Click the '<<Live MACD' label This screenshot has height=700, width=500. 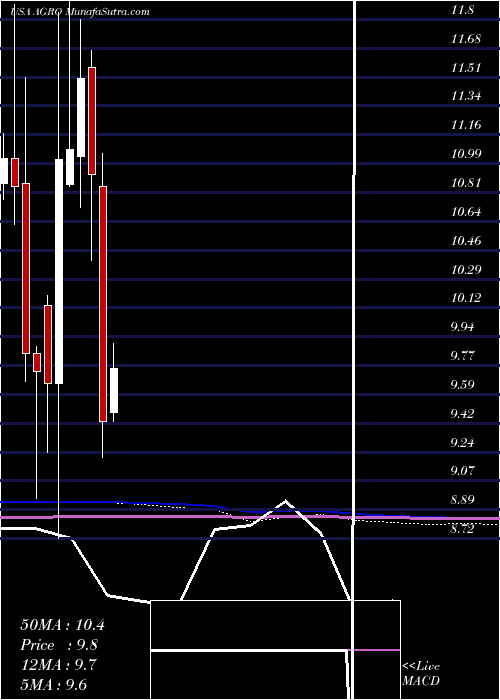pos(421,674)
